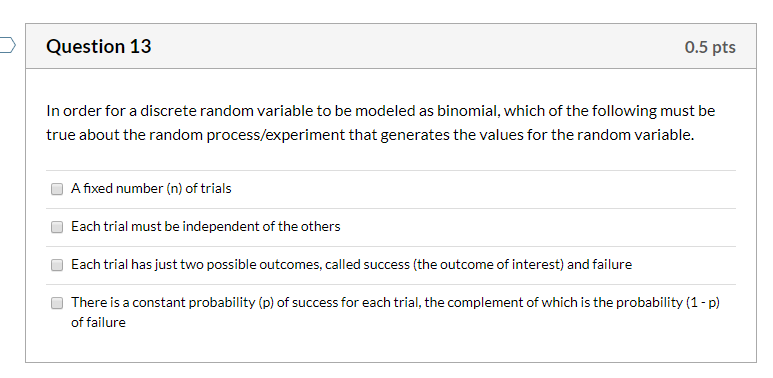
Task: Click the gray header bar of Question 13
Action: [x=391, y=46]
